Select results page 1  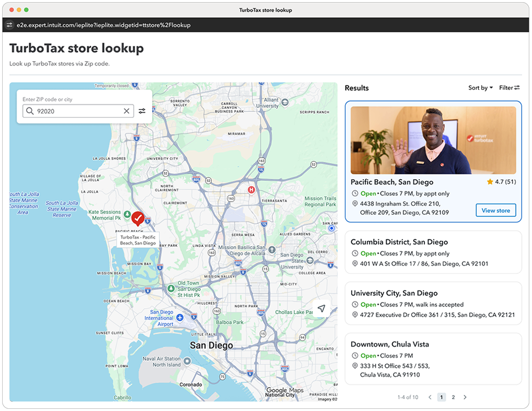442,397
